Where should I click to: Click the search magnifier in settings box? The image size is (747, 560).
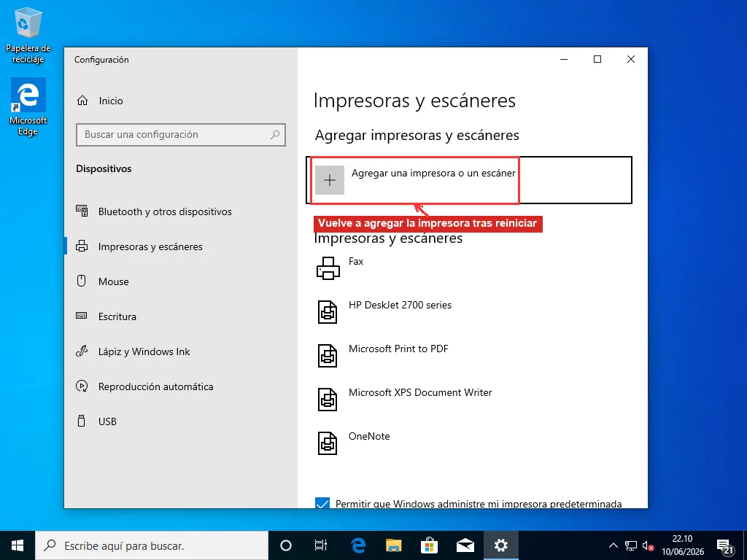tap(275, 135)
